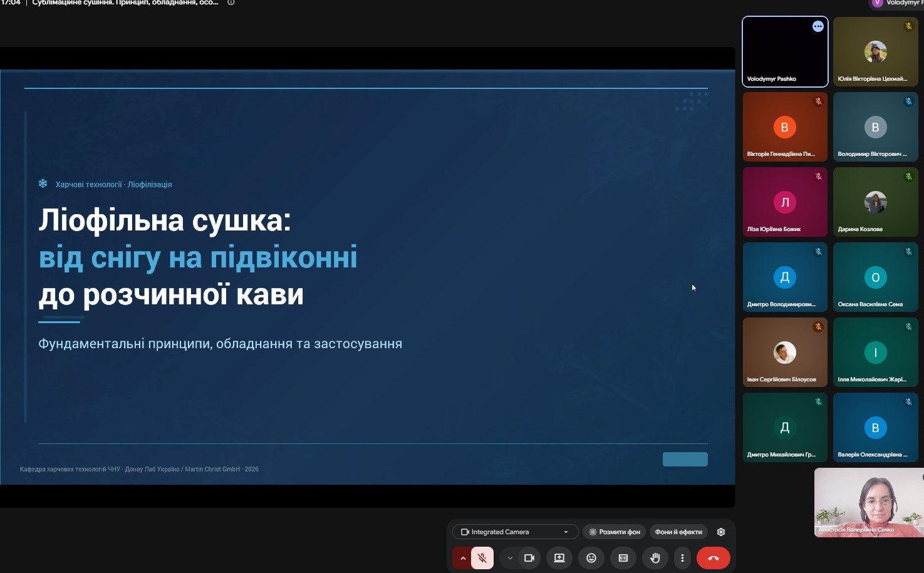Click the slide footer 'Кафедра харчових технологій ЧНУ' line
This screenshot has height=573, width=924.
click(x=139, y=469)
